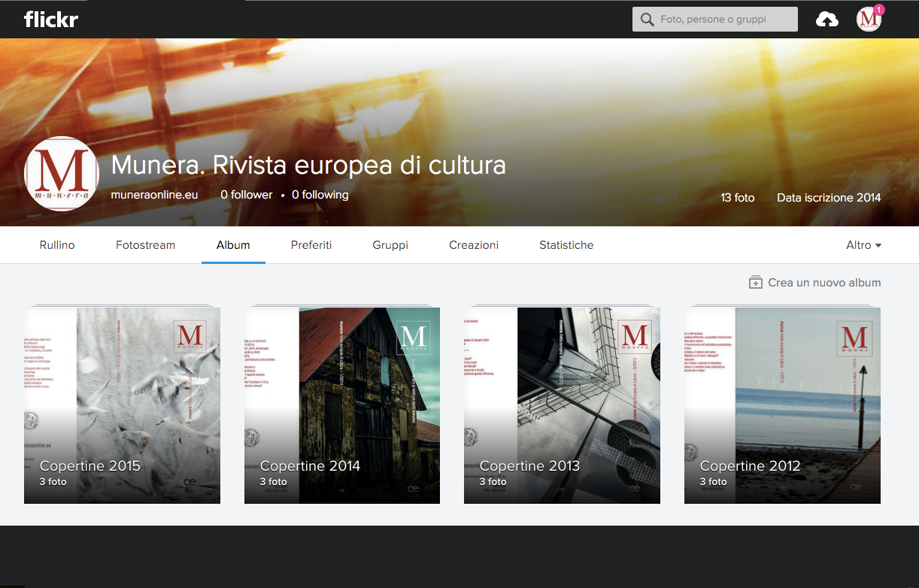Click the search magnifier icon
Viewport: 919px width, 588px height.
[646, 20]
